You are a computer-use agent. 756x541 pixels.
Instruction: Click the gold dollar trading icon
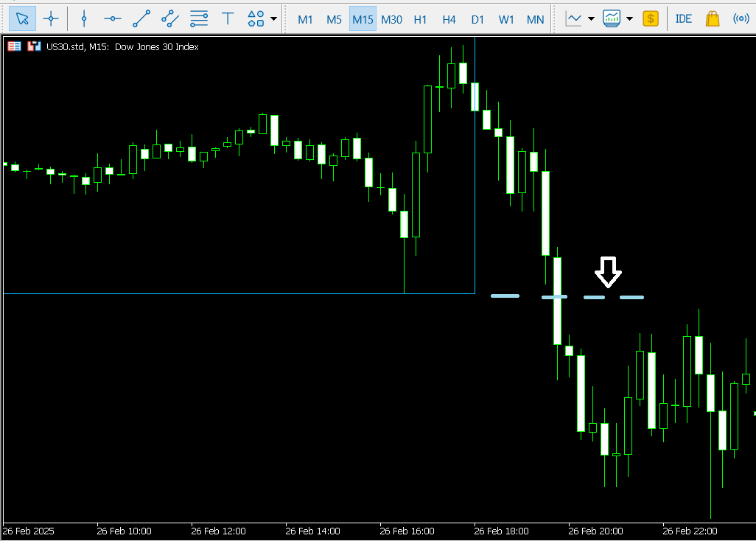650,18
